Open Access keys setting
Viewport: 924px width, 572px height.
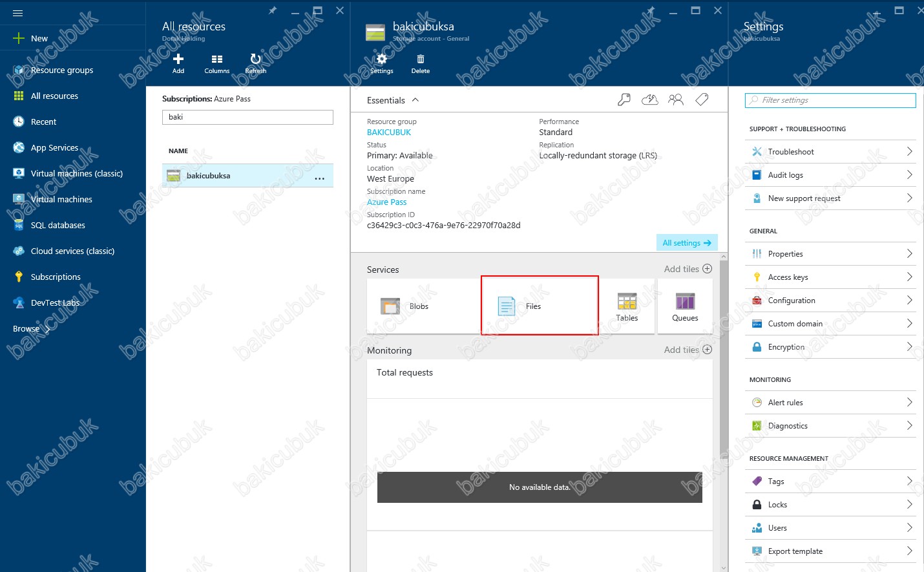(x=830, y=277)
